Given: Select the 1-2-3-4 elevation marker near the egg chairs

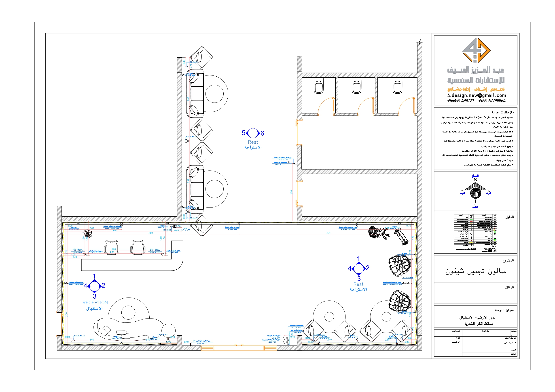Looking at the screenshot, I should point(359,268).
